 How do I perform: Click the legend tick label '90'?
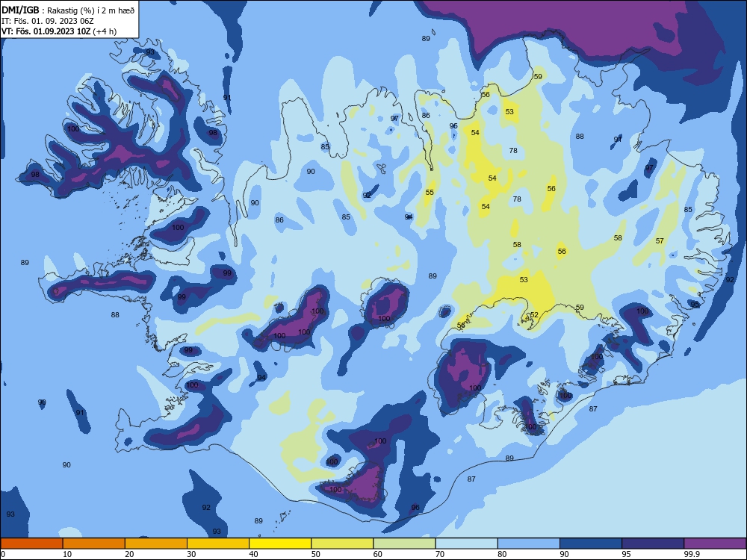pos(565,554)
